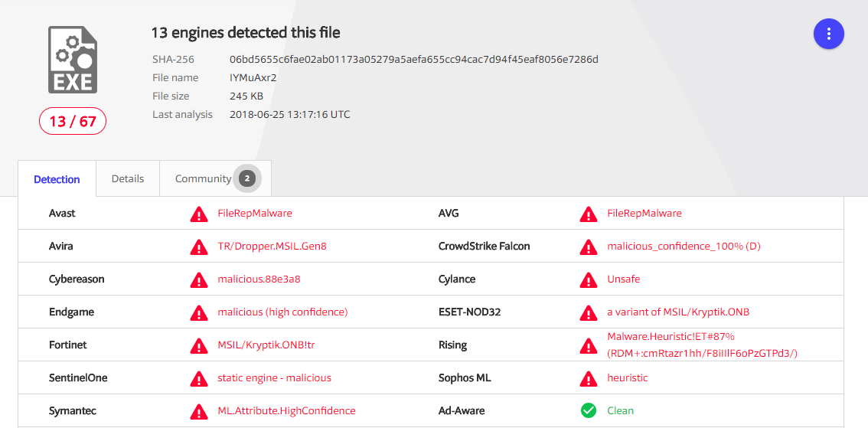
Task: Click the warning icon for Avast
Action: coord(199,214)
